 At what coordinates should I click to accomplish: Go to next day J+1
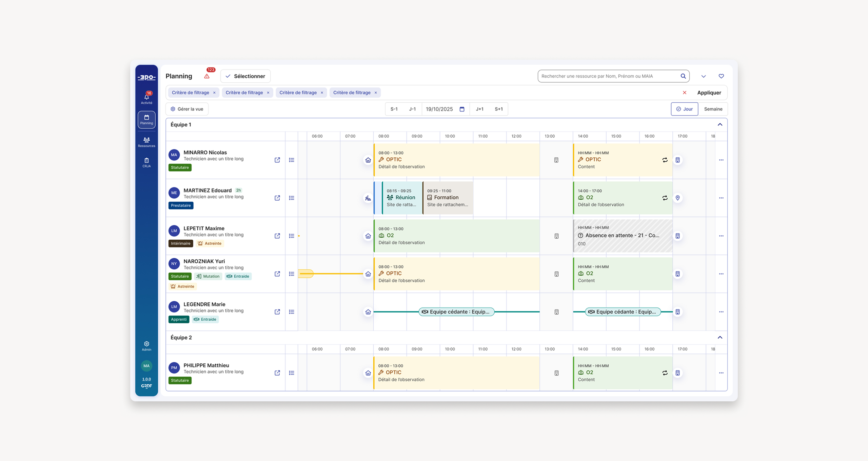pyautogui.click(x=479, y=109)
